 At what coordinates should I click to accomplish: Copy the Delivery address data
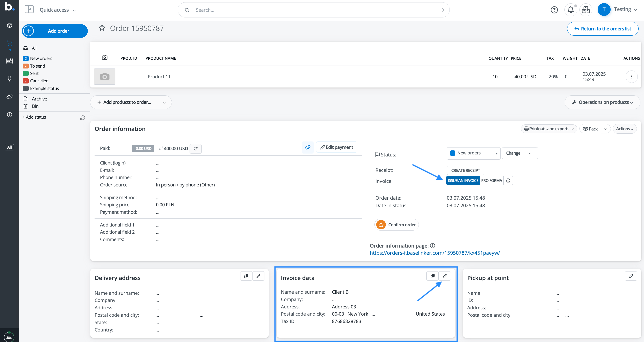coord(246,276)
